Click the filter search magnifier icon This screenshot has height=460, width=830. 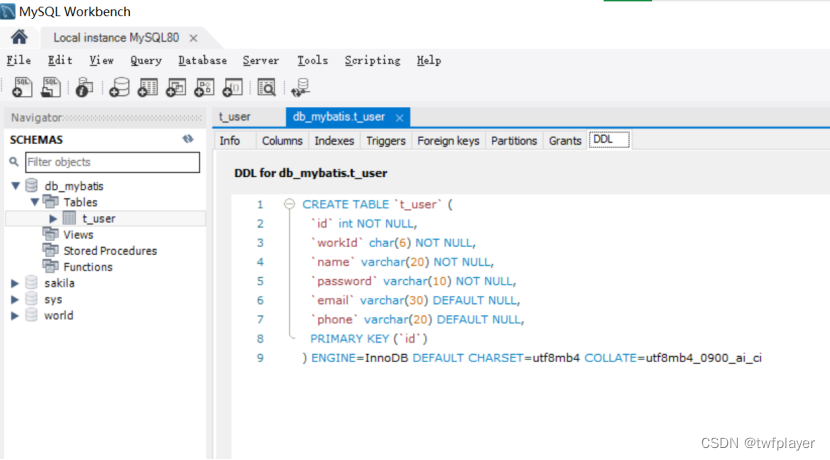coord(14,162)
